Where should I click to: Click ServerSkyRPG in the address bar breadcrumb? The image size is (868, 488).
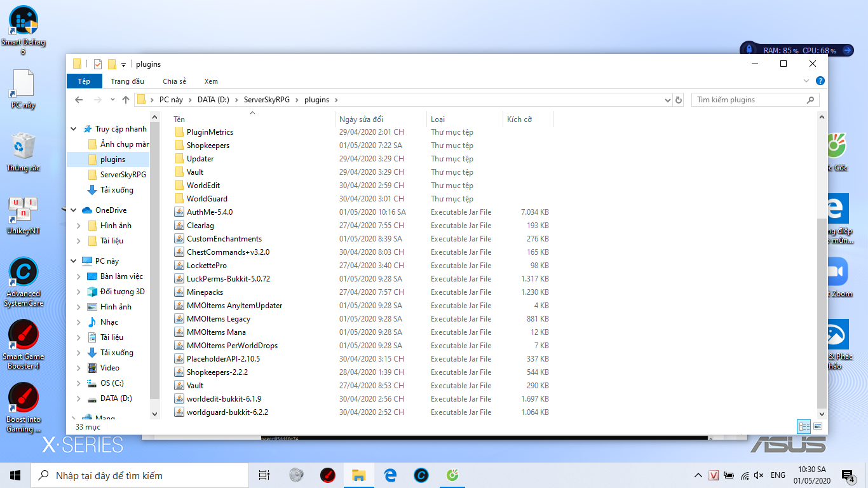click(x=268, y=100)
